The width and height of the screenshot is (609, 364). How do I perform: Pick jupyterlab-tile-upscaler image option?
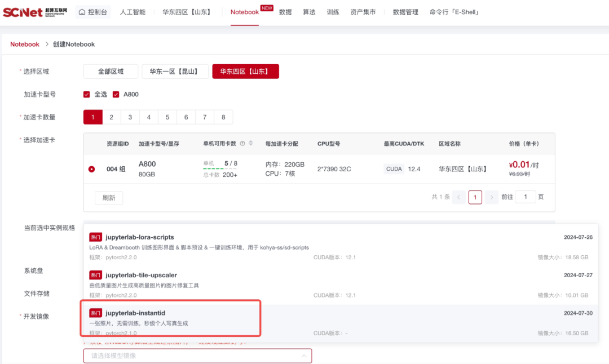point(141,276)
